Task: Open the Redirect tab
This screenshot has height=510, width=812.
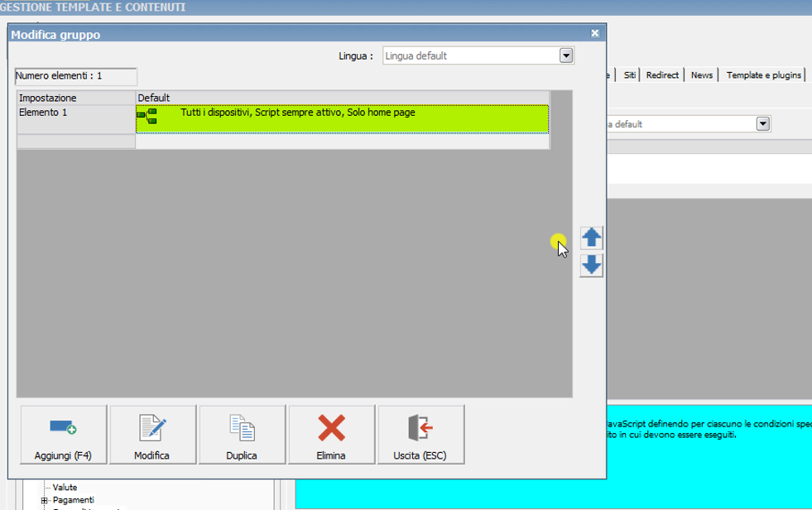Action: [x=662, y=75]
